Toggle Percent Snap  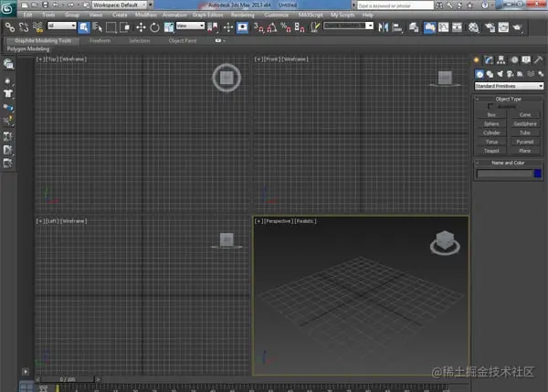point(286,27)
